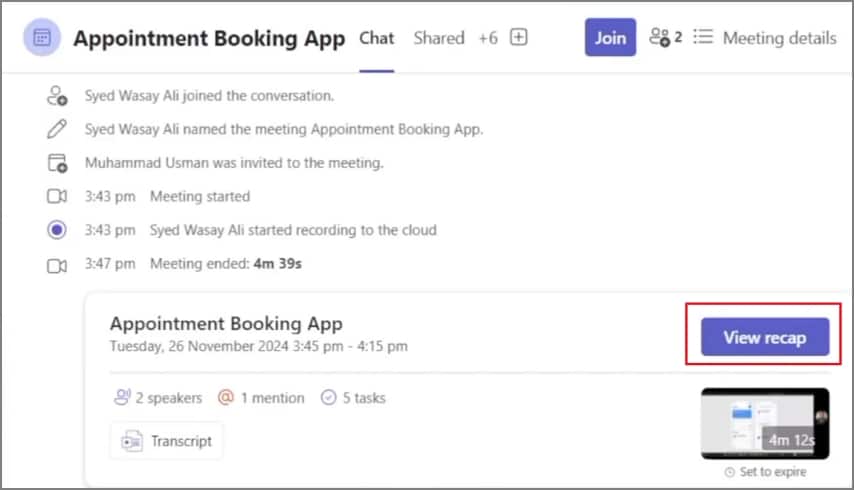Click the invited to meeting calendar icon
This screenshot has width=854, height=490.
pos(57,163)
